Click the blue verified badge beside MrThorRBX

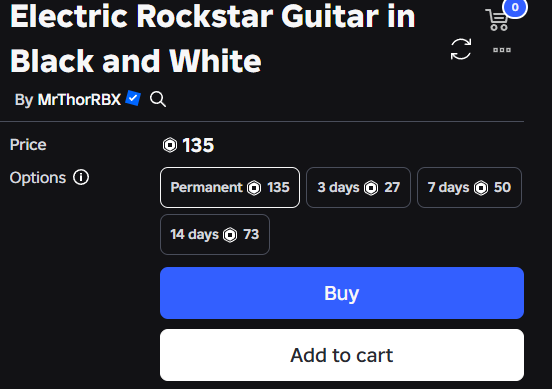[x=133, y=98]
